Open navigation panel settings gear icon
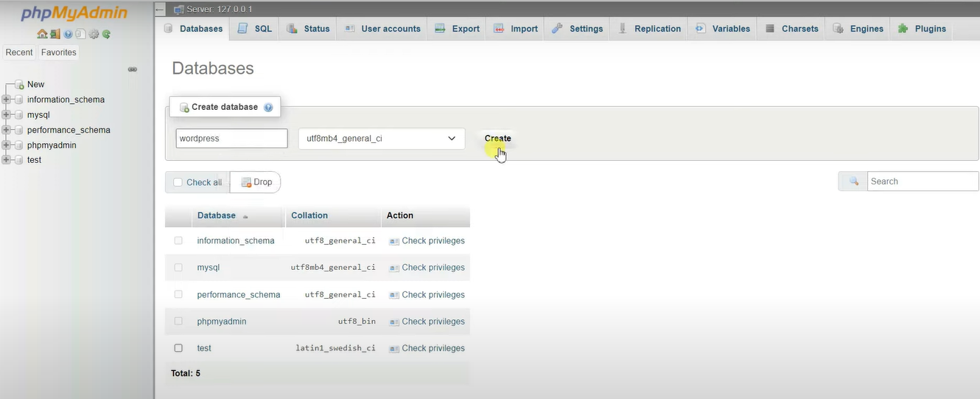Viewport: 980px width, 399px height. point(94,34)
